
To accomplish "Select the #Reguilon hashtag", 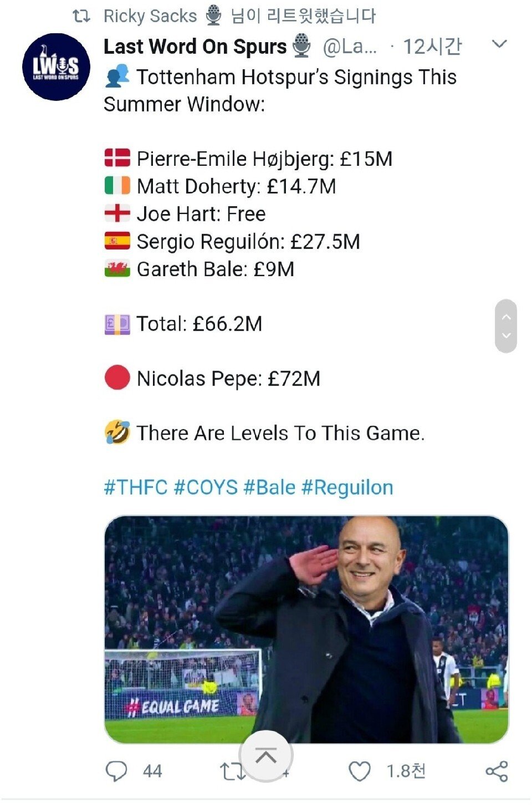I will click(347, 487).
